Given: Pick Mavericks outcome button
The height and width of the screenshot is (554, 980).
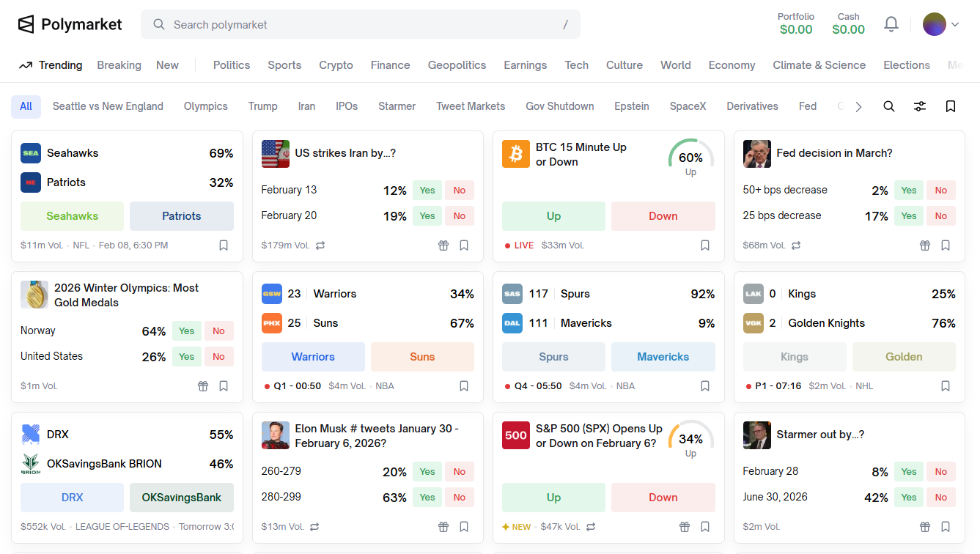Looking at the screenshot, I should [x=663, y=357].
